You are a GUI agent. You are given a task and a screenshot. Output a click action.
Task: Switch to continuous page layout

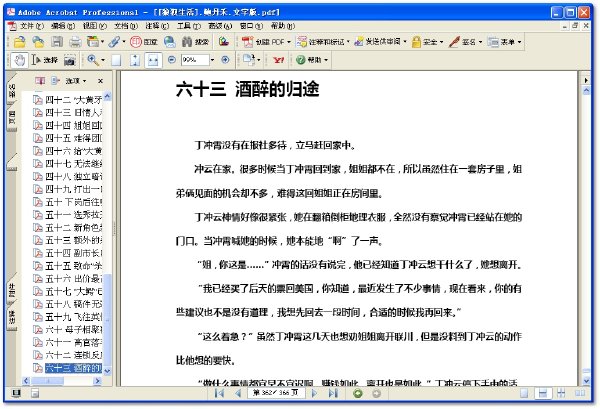tap(543, 393)
